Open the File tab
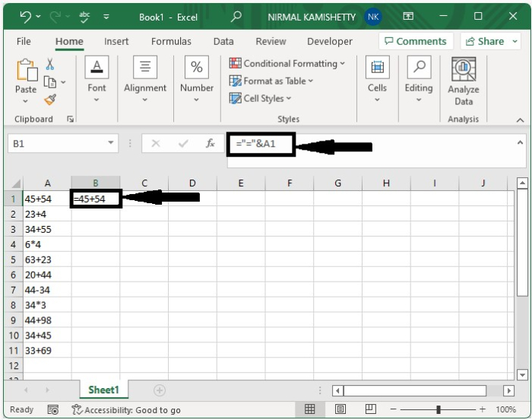This screenshot has width=532, height=420. pyautogui.click(x=24, y=41)
